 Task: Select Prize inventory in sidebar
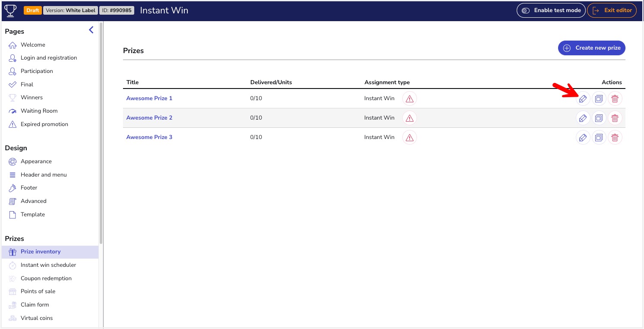click(x=50, y=252)
